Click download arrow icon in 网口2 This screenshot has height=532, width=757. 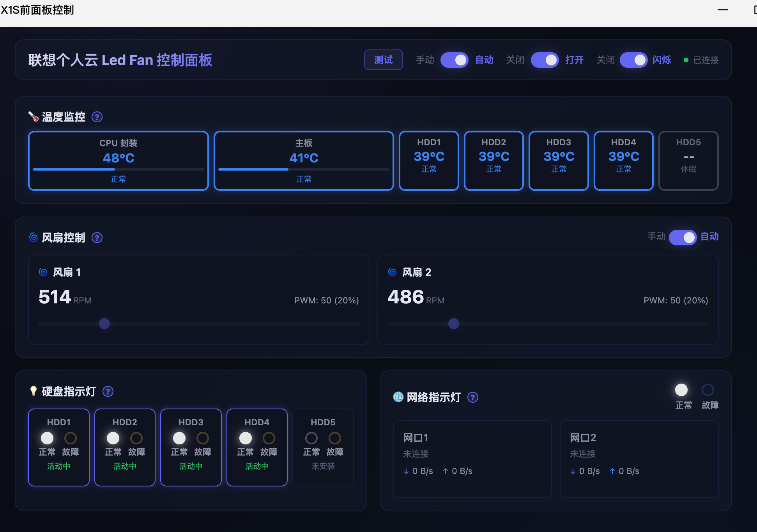[573, 471]
